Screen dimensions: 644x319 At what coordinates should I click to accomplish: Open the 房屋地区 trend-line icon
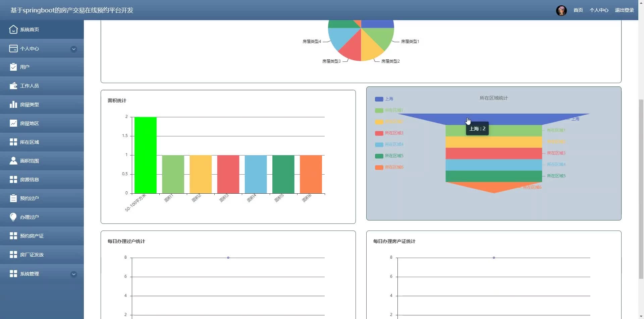(x=13, y=123)
